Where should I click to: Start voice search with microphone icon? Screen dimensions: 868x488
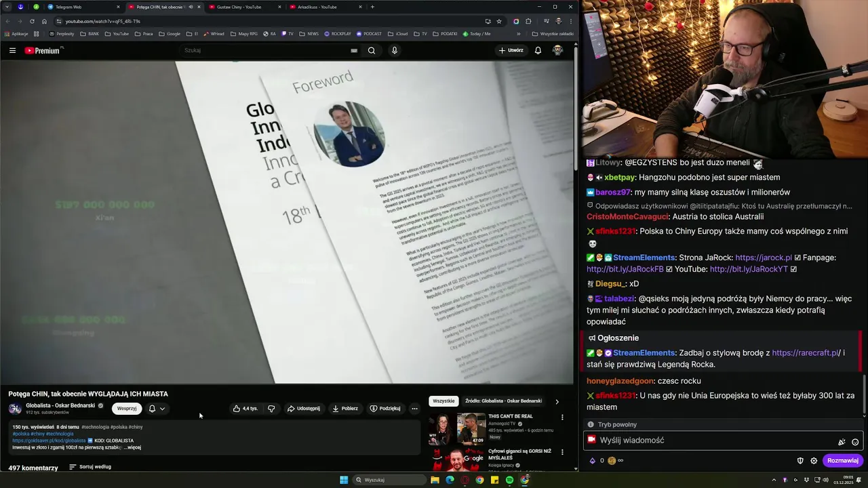(x=394, y=50)
